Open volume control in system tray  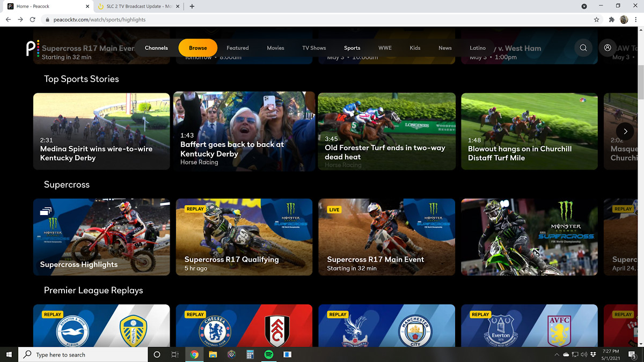(x=584, y=354)
